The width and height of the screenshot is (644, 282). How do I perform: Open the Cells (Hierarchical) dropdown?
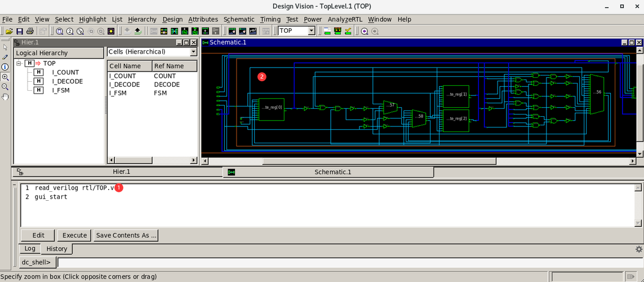193,52
